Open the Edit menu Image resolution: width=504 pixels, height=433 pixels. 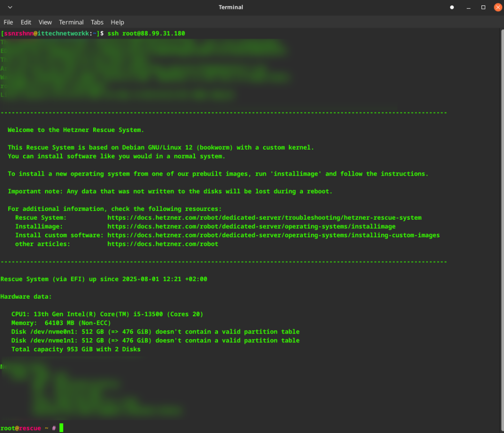(26, 22)
